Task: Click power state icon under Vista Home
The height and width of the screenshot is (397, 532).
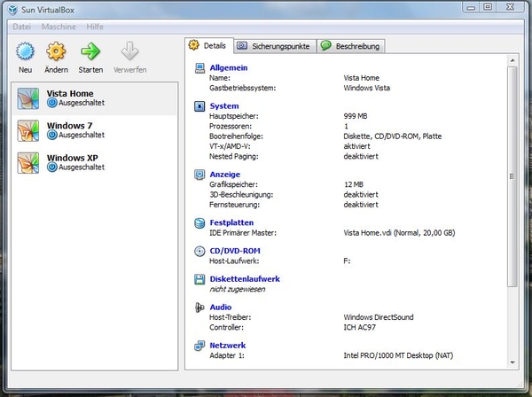Action: coord(52,103)
